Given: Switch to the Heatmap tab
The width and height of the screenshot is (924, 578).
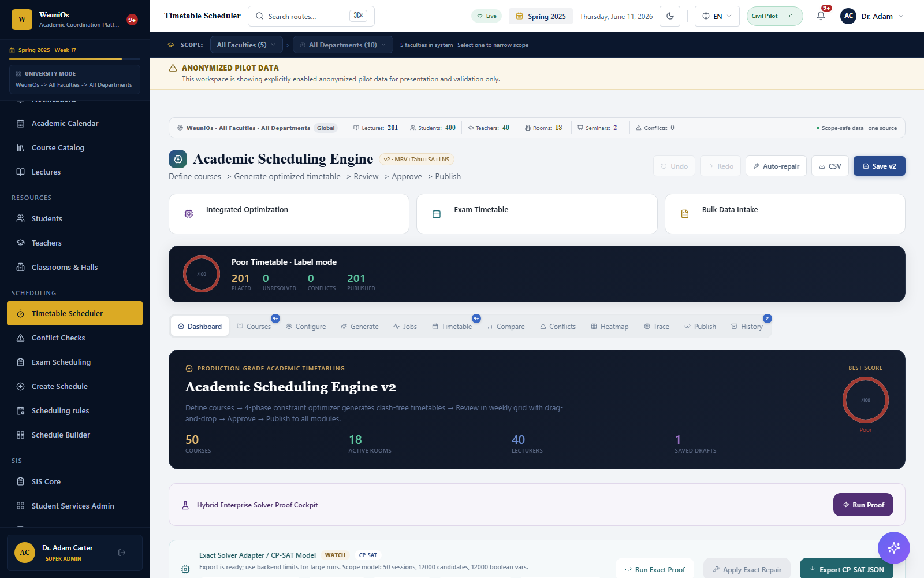Looking at the screenshot, I should (610, 327).
